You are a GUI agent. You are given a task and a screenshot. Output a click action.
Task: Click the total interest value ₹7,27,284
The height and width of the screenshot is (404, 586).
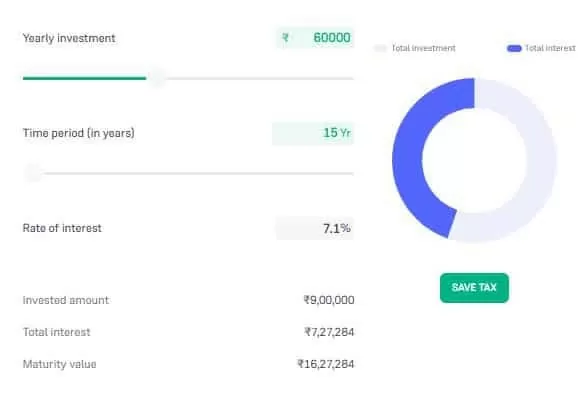coord(329,332)
